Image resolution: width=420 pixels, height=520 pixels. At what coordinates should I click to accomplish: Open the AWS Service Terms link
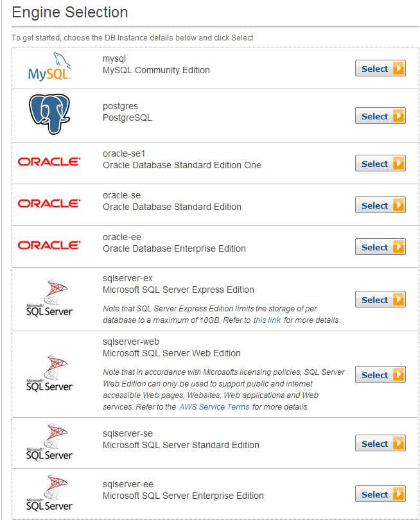[x=215, y=407]
